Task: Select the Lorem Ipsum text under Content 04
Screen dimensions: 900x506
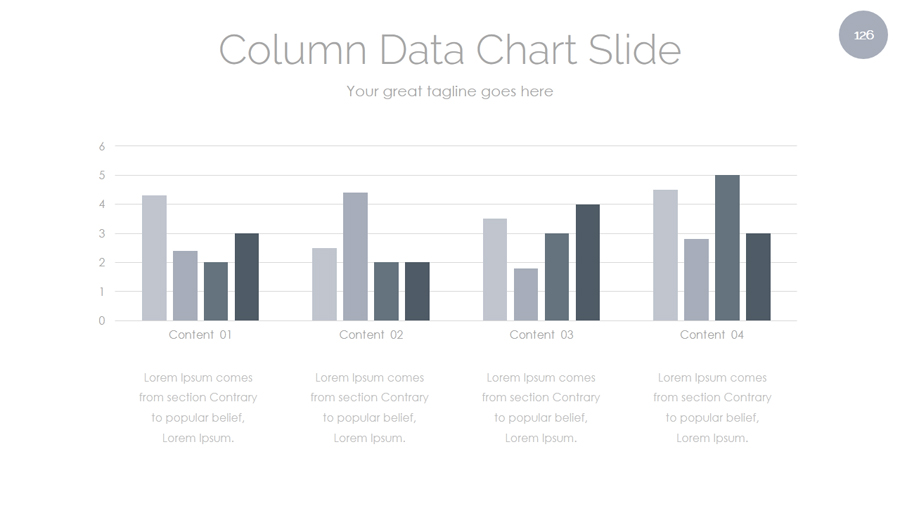Action: (712, 408)
